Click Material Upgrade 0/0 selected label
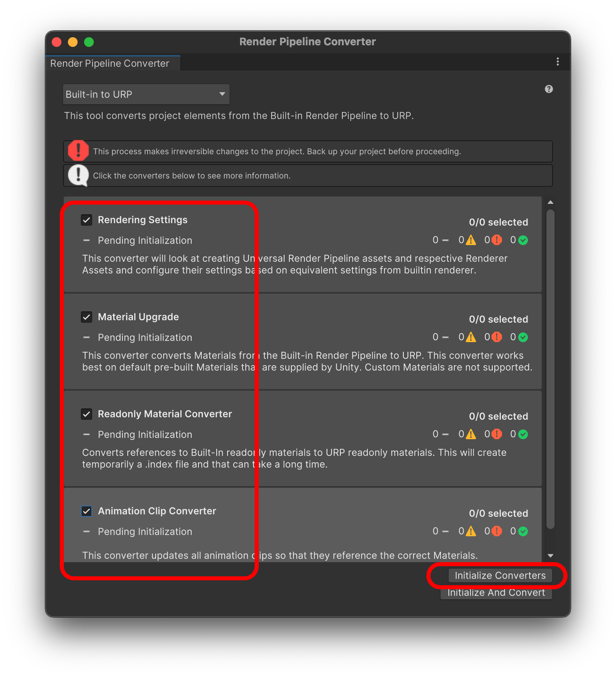Image resolution: width=616 pixels, height=677 pixels. pyautogui.click(x=498, y=319)
